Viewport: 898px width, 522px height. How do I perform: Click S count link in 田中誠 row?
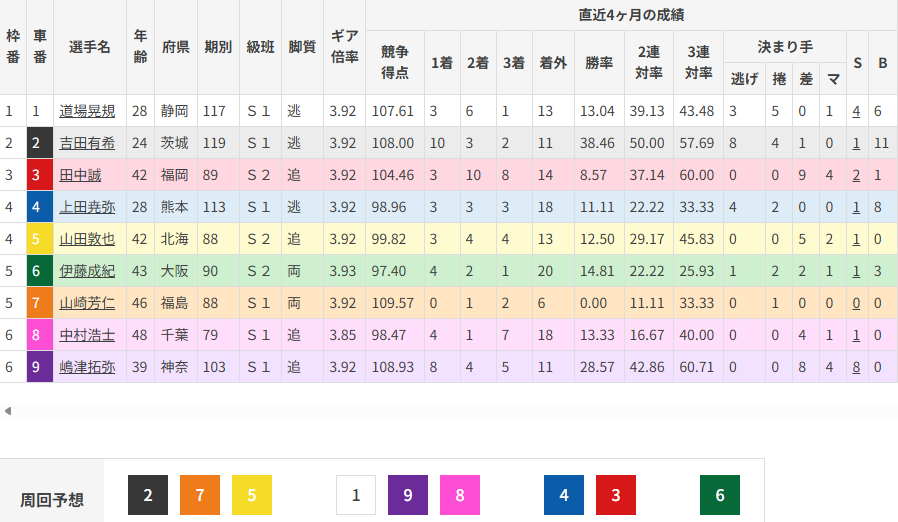(x=856, y=175)
